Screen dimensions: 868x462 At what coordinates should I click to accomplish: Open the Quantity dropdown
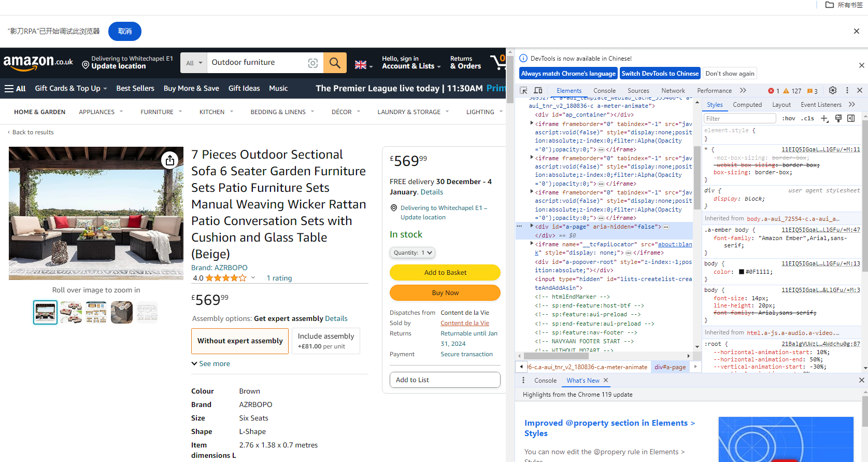point(412,253)
